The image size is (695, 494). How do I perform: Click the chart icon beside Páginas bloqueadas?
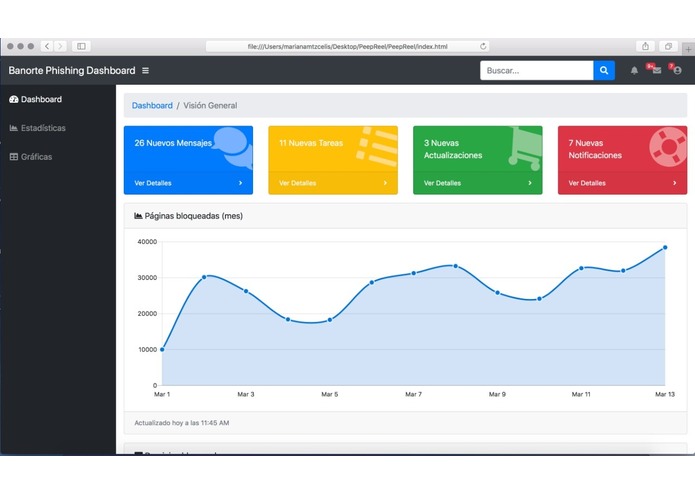click(138, 216)
